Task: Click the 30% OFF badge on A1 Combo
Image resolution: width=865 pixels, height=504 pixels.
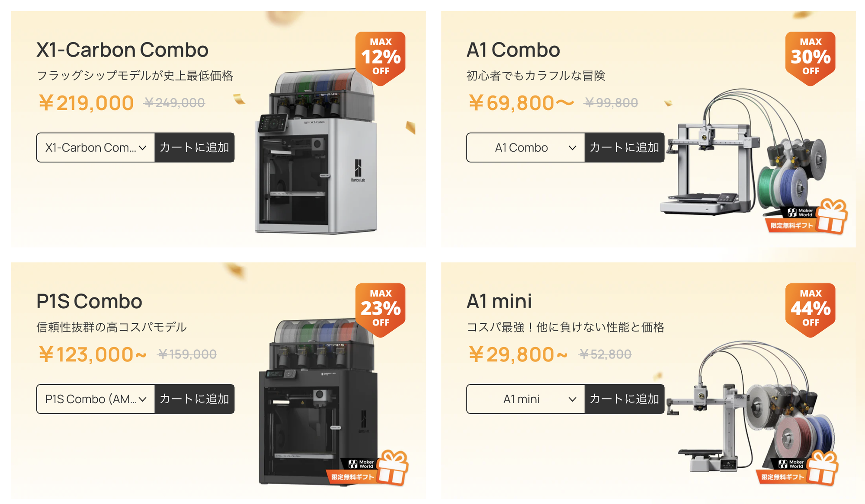Action: click(x=810, y=58)
